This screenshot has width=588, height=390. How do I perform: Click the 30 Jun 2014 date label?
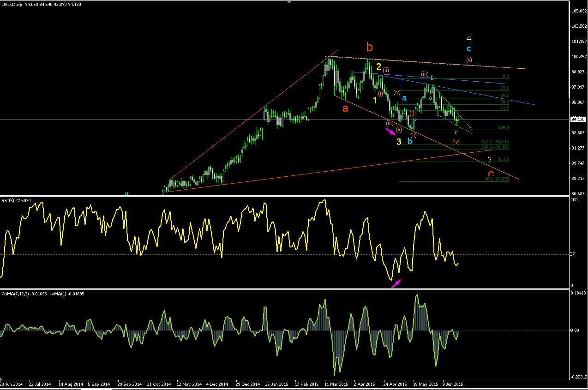click(x=11, y=384)
